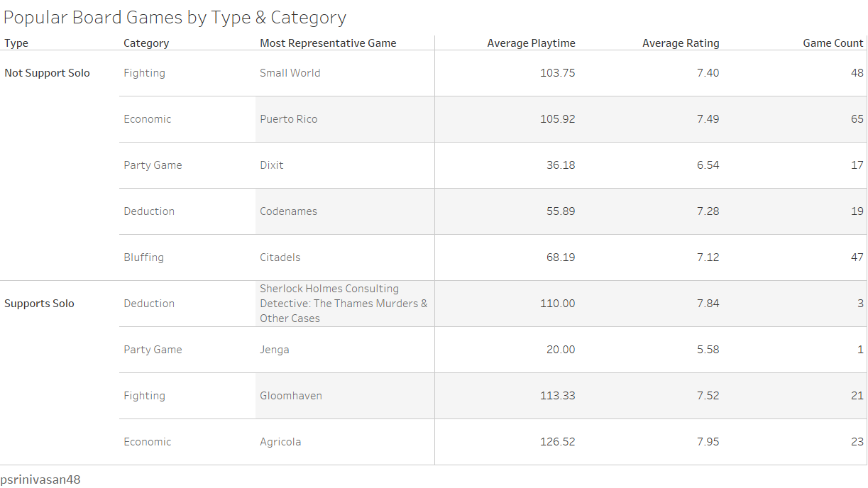Select the Agricola game cell
This screenshot has width=868, height=488.
pyautogui.click(x=280, y=442)
